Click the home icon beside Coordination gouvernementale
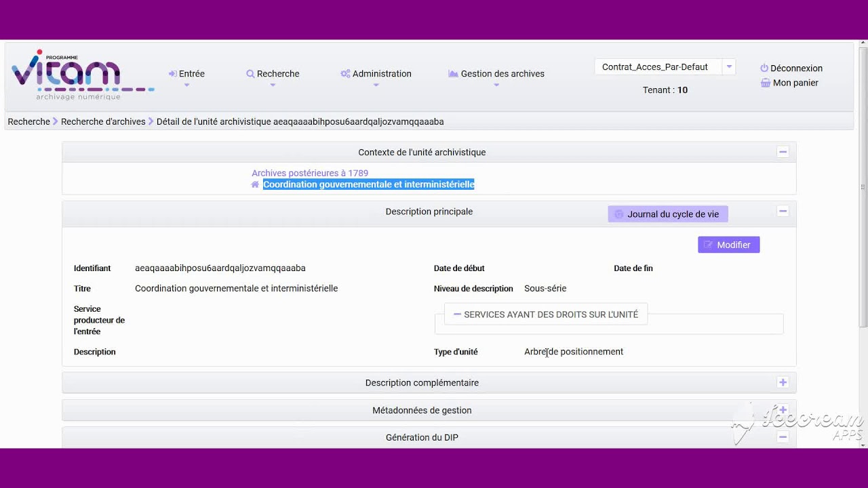The width and height of the screenshot is (868, 488). [255, 184]
